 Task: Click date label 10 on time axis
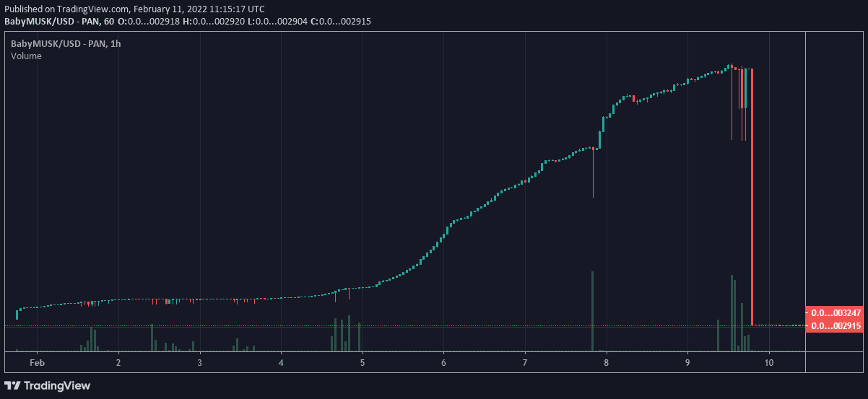[x=769, y=362]
